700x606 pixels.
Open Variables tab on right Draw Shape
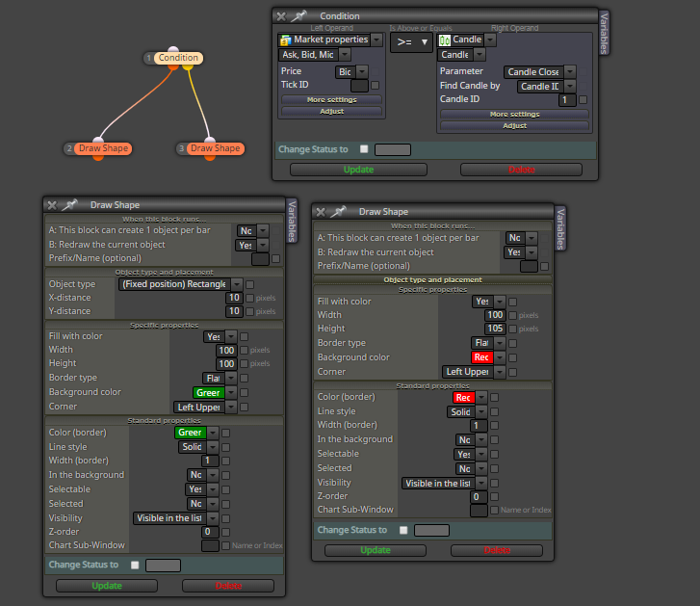[x=560, y=228]
